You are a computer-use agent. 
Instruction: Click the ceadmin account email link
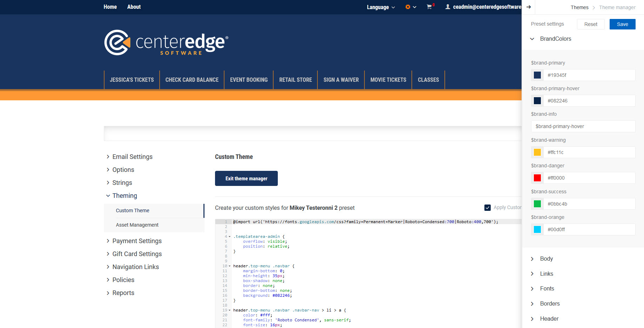487,7
